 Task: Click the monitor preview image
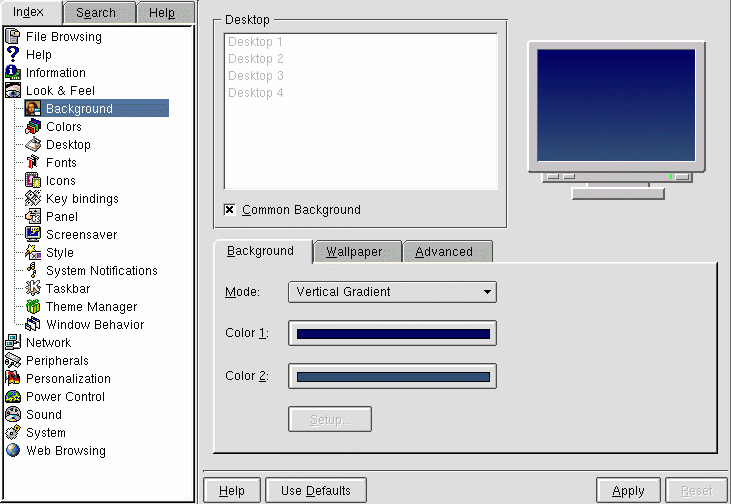pyautogui.click(x=617, y=108)
